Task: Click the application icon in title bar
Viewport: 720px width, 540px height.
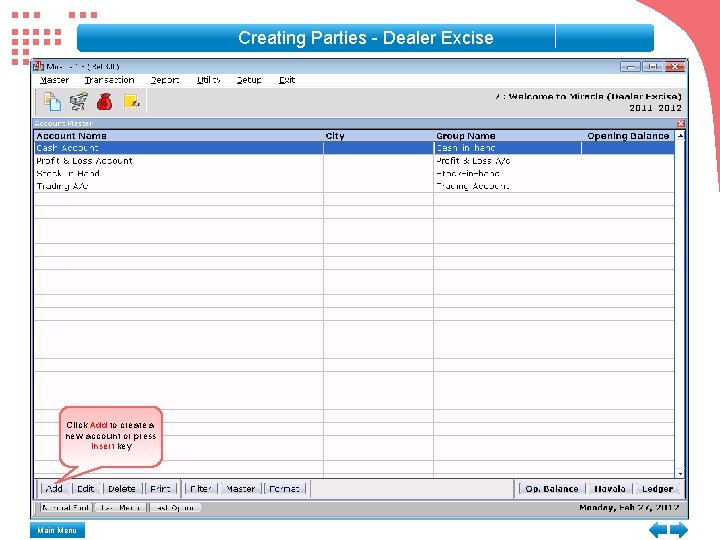Action: (39, 66)
